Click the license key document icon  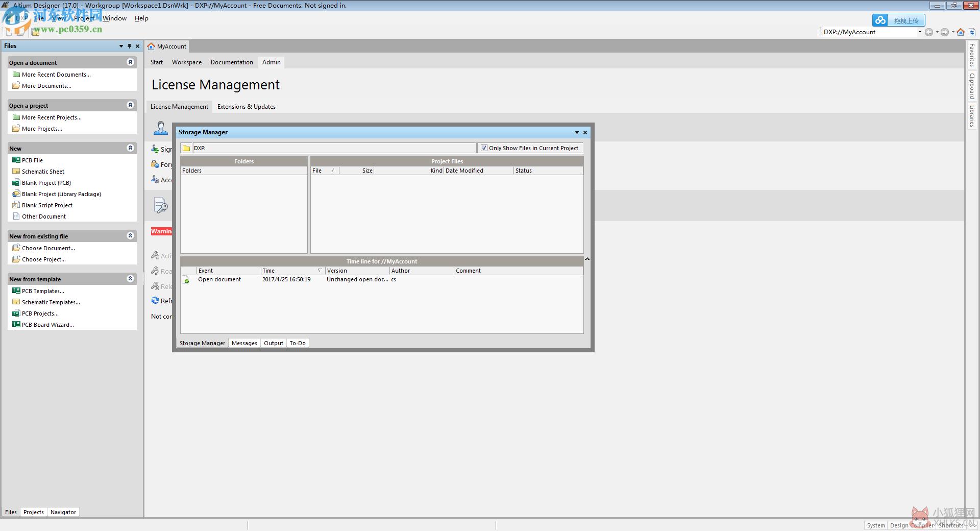[161, 205]
